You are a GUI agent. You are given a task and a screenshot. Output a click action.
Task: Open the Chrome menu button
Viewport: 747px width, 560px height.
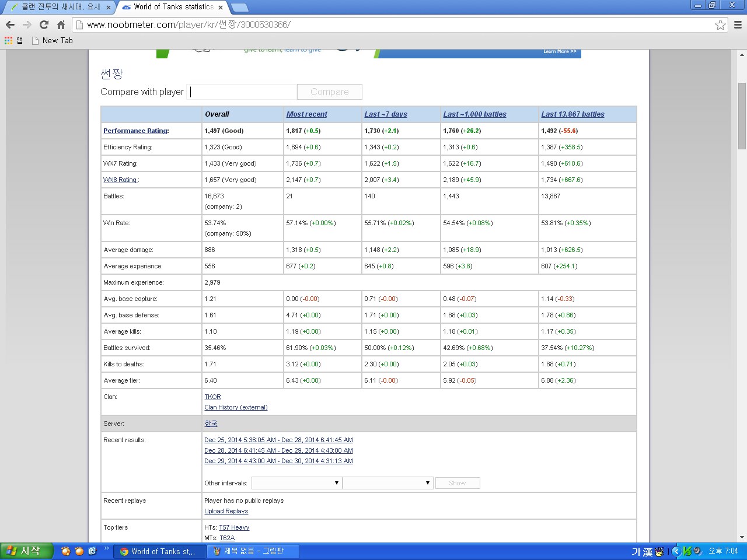pyautogui.click(x=738, y=24)
